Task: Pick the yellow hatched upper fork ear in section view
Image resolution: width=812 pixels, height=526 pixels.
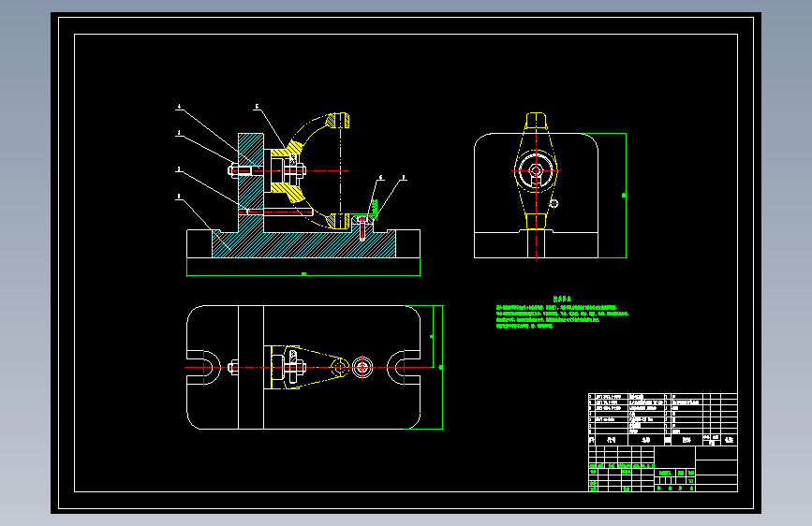Action: pyautogui.click(x=340, y=121)
